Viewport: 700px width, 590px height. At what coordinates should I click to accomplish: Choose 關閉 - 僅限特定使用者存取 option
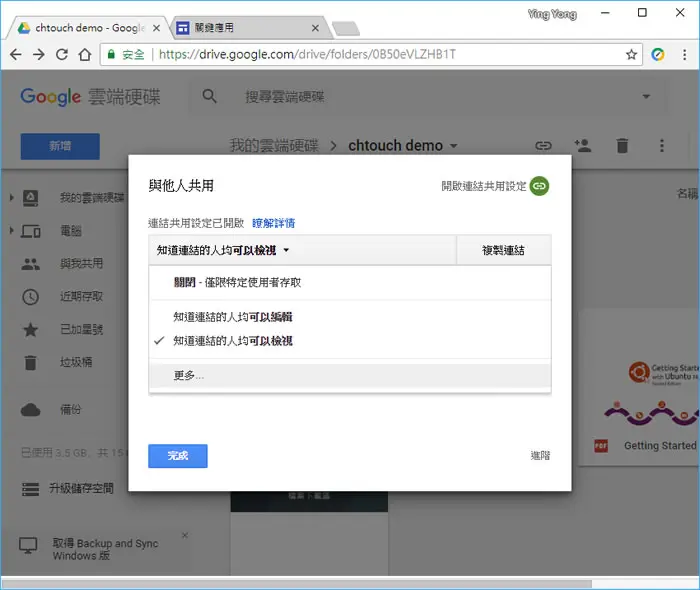237,283
